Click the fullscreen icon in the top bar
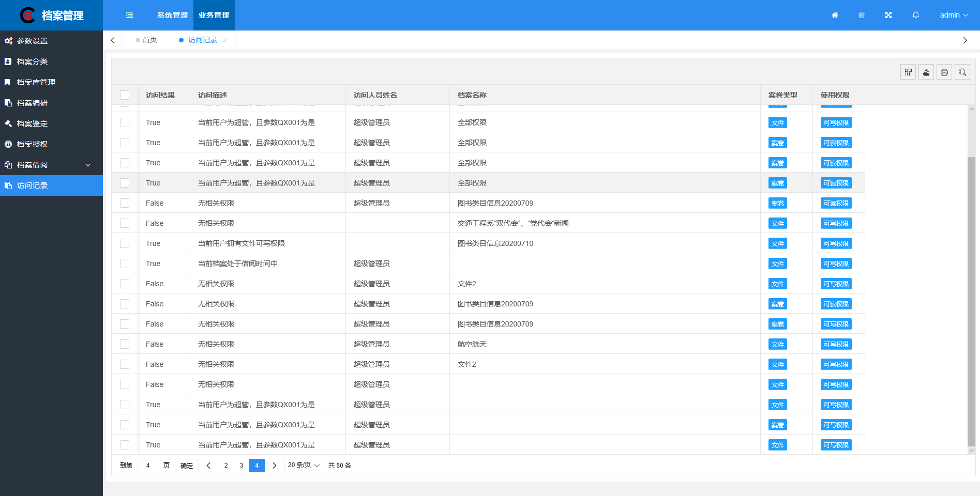 tap(888, 15)
